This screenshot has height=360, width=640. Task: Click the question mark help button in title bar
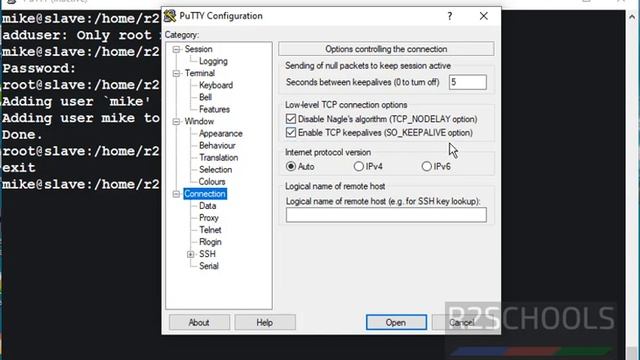pos(449,16)
